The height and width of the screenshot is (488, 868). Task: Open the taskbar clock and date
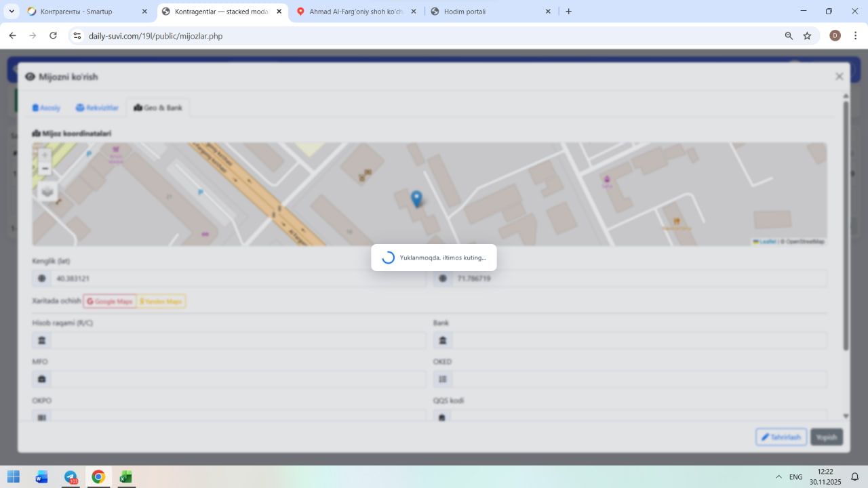[x=825, y=476]
